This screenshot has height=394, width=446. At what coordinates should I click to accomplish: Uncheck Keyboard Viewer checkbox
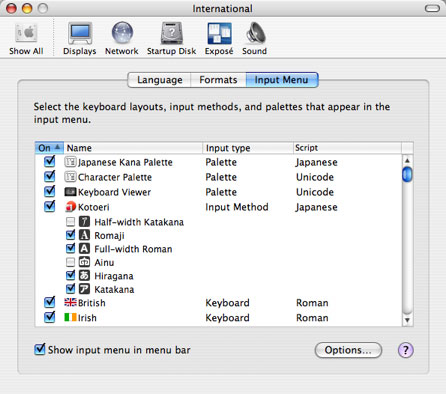(x=50, y=191)
